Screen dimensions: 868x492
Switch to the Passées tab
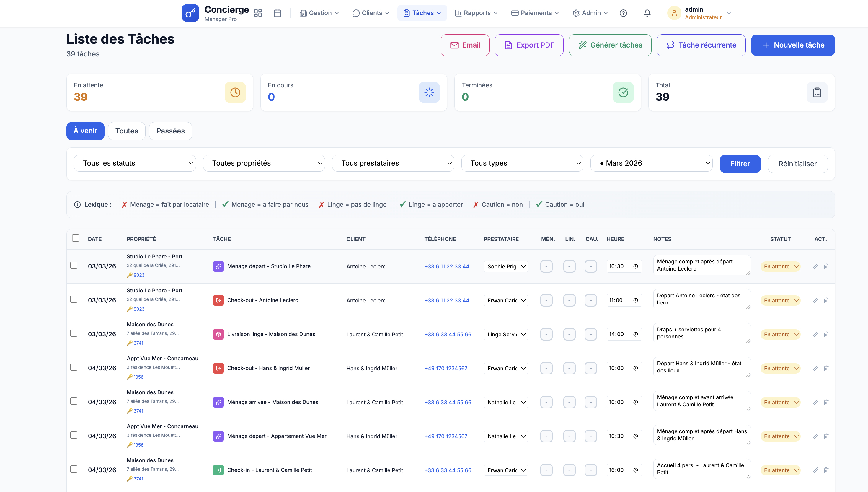[x=170, y=131]
